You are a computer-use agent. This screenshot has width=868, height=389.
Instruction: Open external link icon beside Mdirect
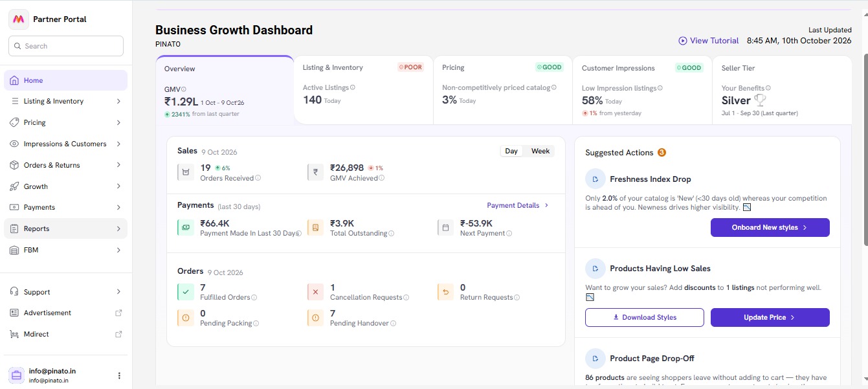118,334
